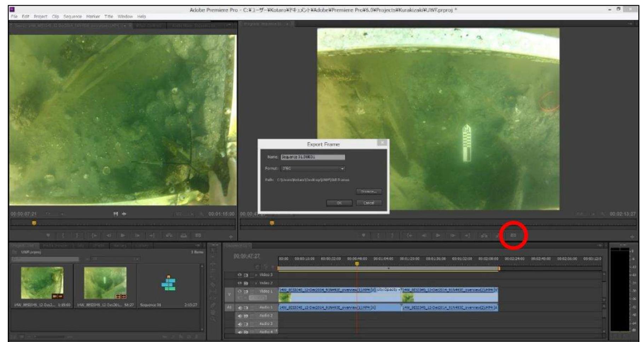Mute the Audio 1 track speaker icon
Image resolution: width=644 pixels, height=342 pixels.
(x=240, y=307)
